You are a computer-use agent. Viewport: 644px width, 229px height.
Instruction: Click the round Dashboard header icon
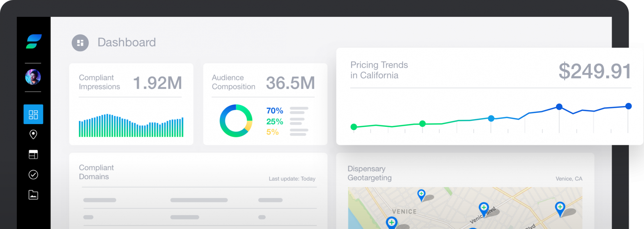tap(80, 43)
